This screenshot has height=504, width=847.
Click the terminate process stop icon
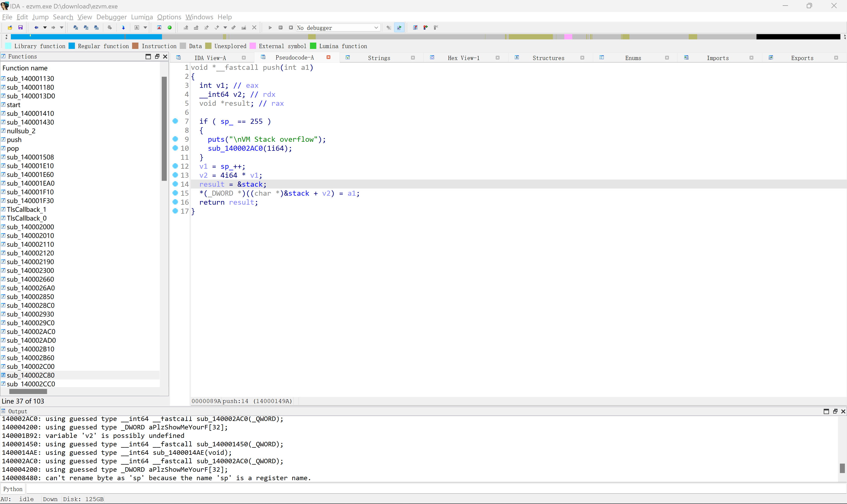pyautogui.click(x=291, y=28)
